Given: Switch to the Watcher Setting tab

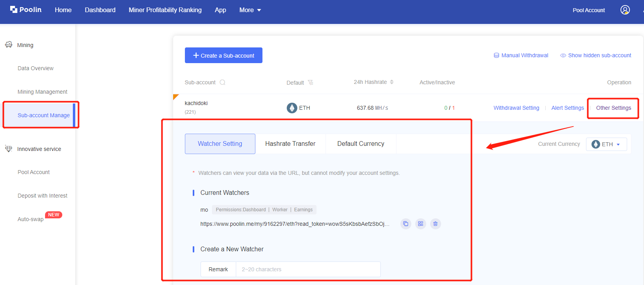Looking at the screenshot, I should tap(220, 144).
